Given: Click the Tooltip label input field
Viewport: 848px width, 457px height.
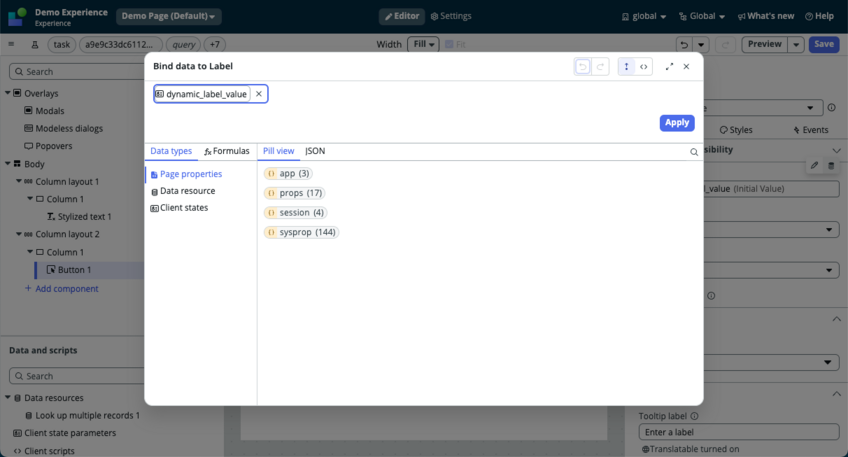Looking at the screenshot, I should (x=739, y=432).
